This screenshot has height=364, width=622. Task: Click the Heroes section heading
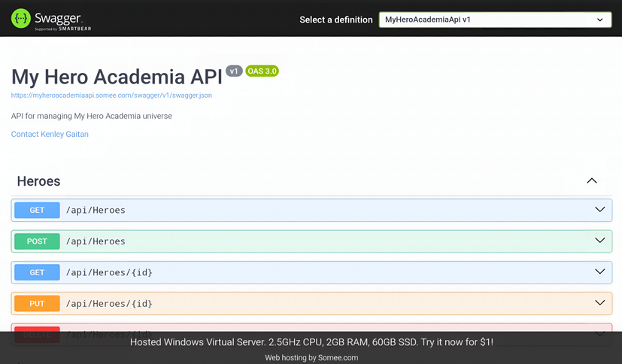[x=38, y=181]
